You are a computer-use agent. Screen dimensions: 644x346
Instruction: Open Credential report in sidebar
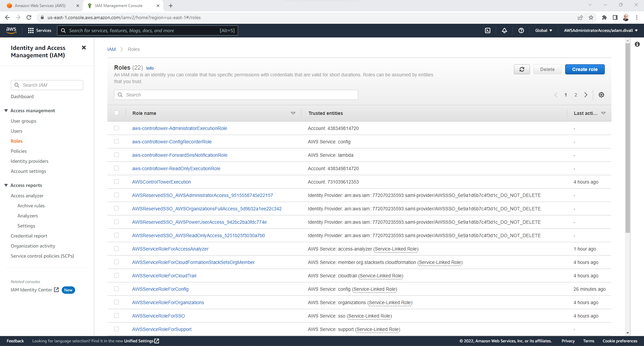[29, 236]
